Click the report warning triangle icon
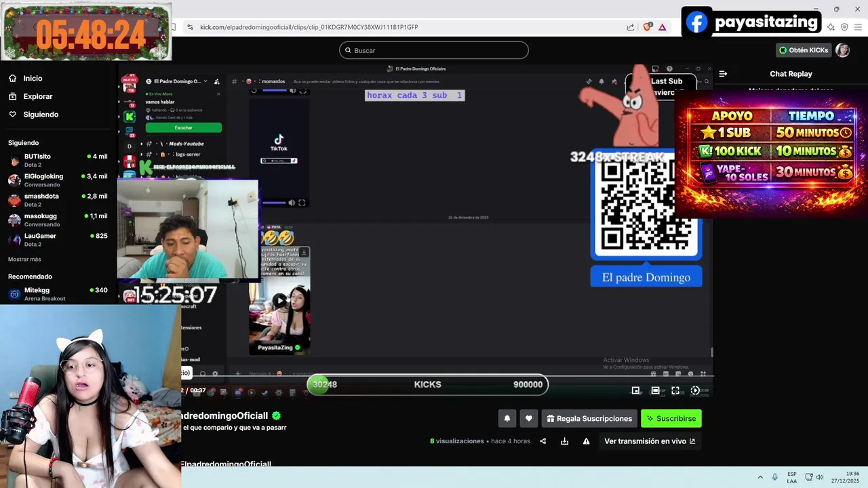This screenshot has width=868, height=488. (x=586, y=441)
